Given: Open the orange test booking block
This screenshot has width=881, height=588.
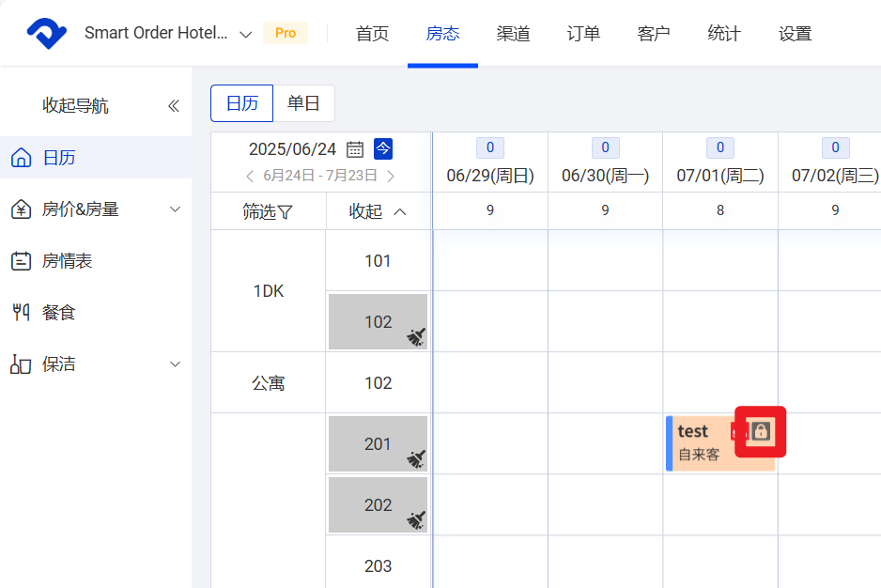Looking at the screenshot, I should click(x=700, y=442).
